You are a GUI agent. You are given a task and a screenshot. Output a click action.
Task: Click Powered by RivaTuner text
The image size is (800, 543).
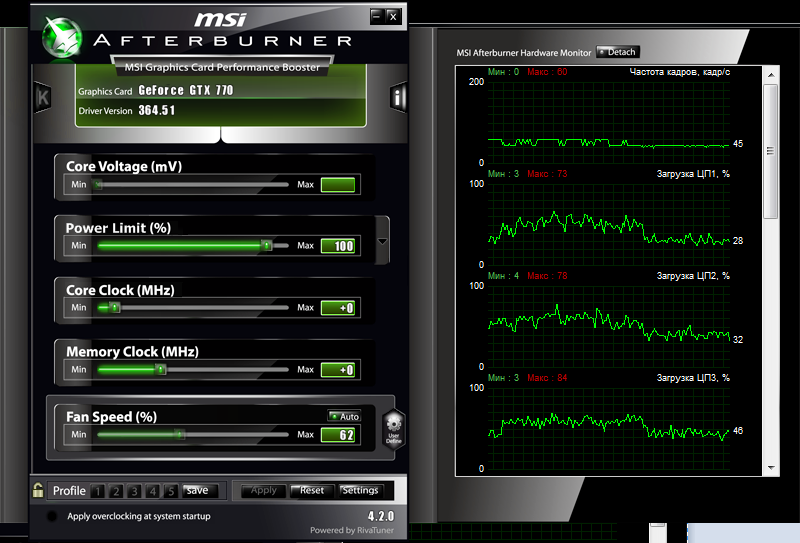(x=352, y=530)
